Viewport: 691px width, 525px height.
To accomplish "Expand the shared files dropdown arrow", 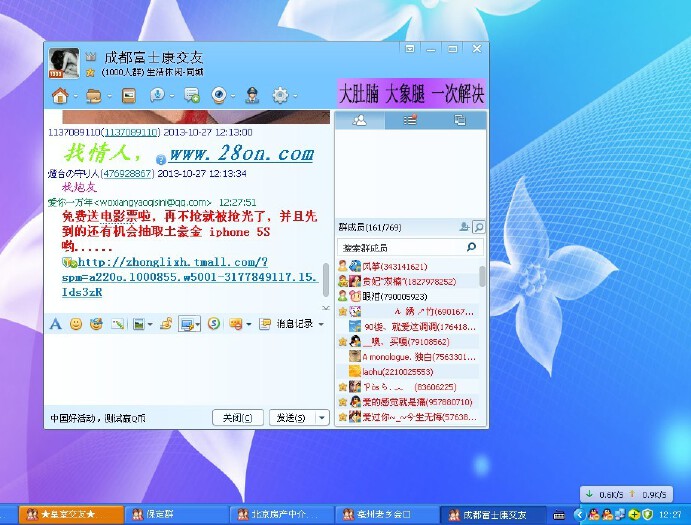I will pos(109,96).
